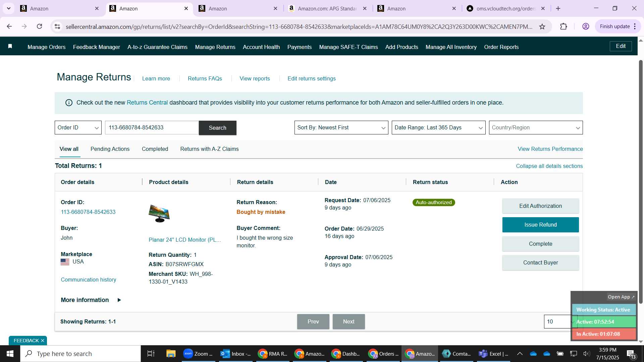Show hidden system tray icons chevron
This screenshot has height=362, width=644.
pyautogui.click(x=520, y=354)
